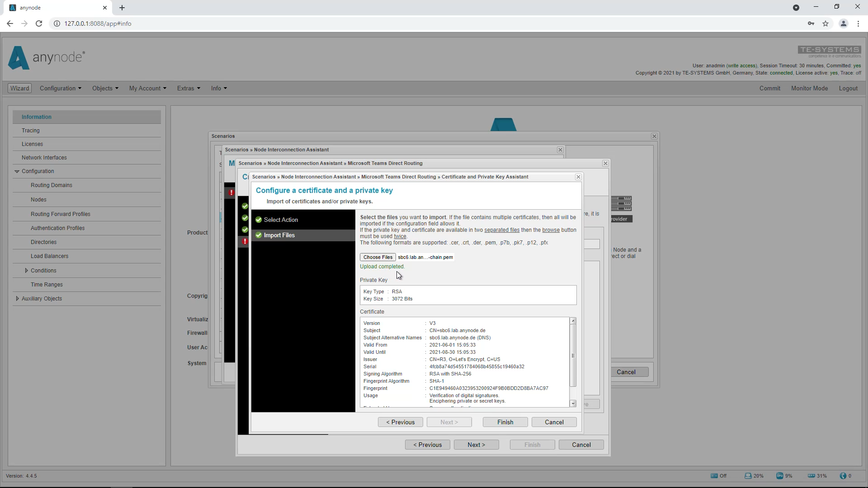Screen dimensions: 868x488
Task: Click the certificate panel scrollbar down arrow
Action: click(x=573, y=404)
